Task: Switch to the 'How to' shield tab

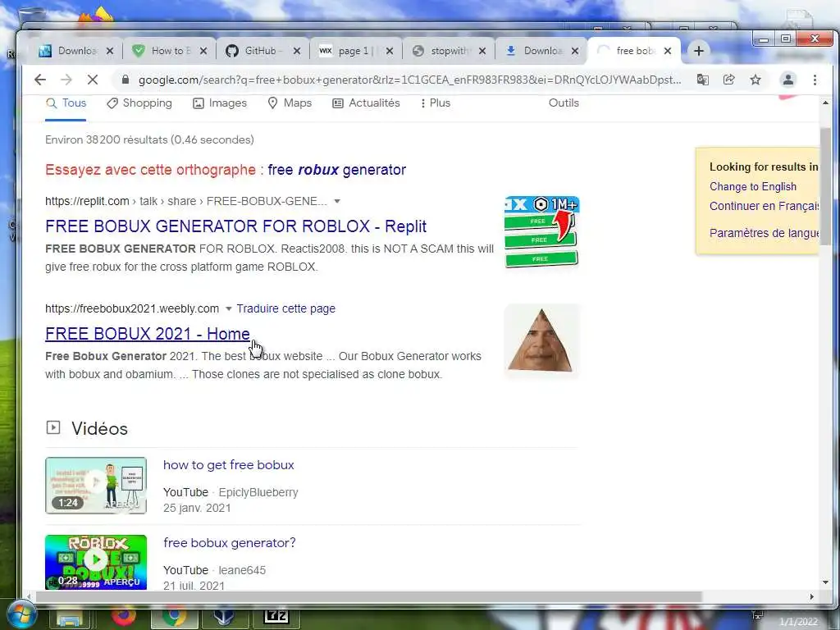Action: click(x=169, y=51)
